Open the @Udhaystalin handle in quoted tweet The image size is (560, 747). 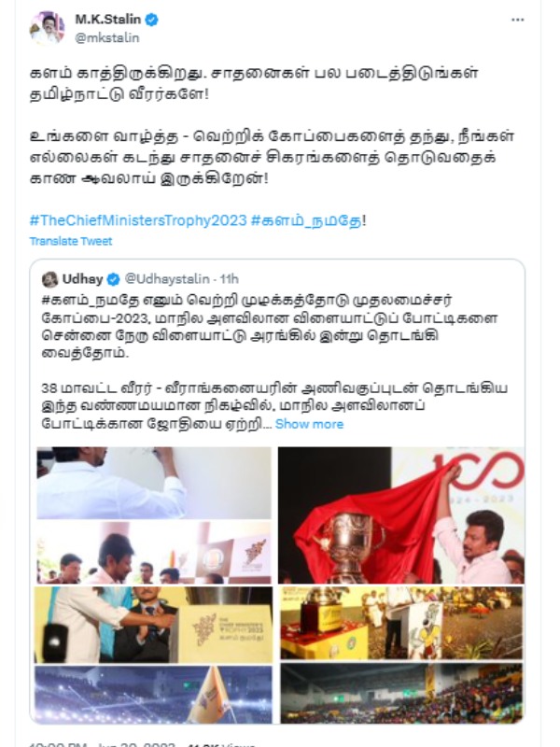[x=167, y=278]
